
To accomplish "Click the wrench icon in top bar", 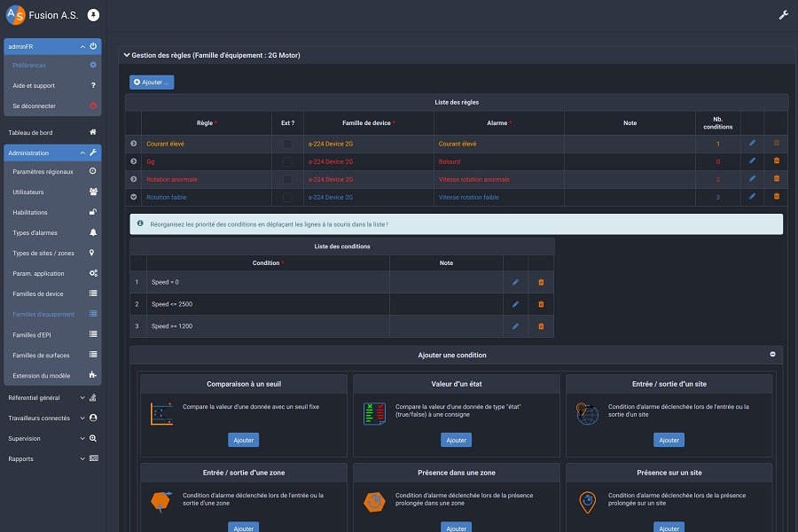I will [x=783, y=15].
